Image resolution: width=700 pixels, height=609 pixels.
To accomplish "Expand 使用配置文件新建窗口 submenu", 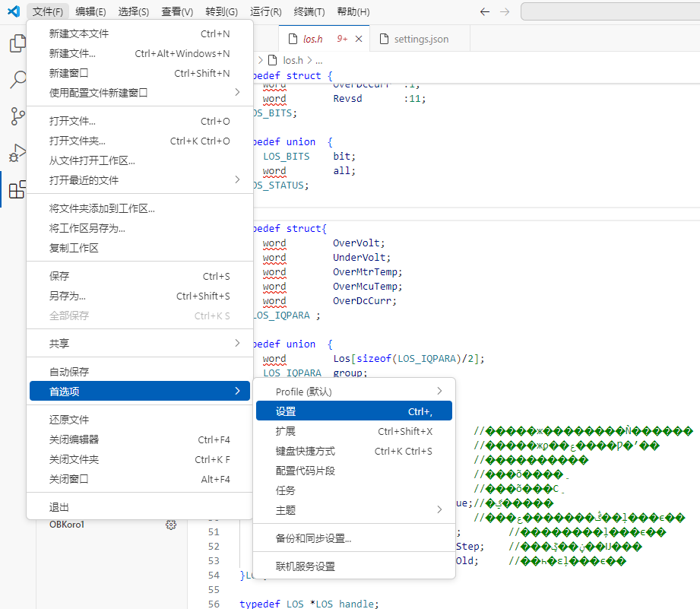I will pos(140,93).
